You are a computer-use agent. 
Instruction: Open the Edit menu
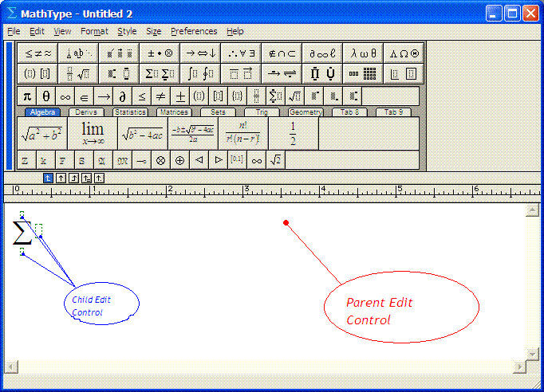point(37,31)
